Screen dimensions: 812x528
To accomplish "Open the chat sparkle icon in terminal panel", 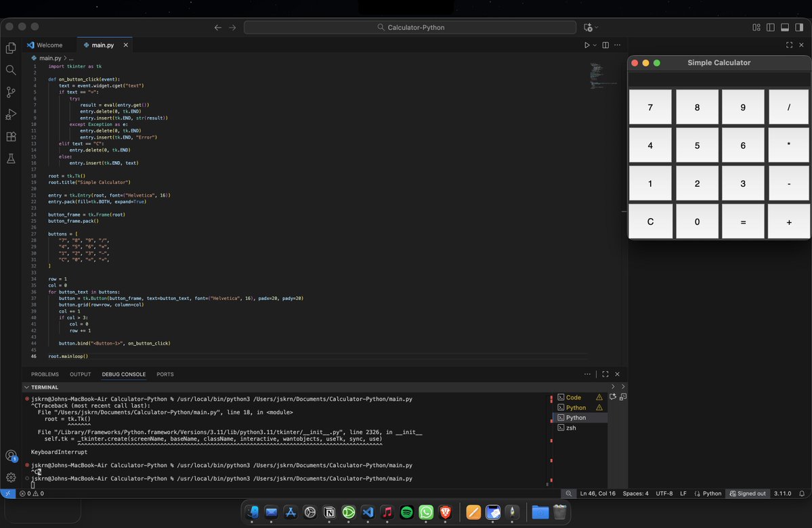I will (613, 397).
